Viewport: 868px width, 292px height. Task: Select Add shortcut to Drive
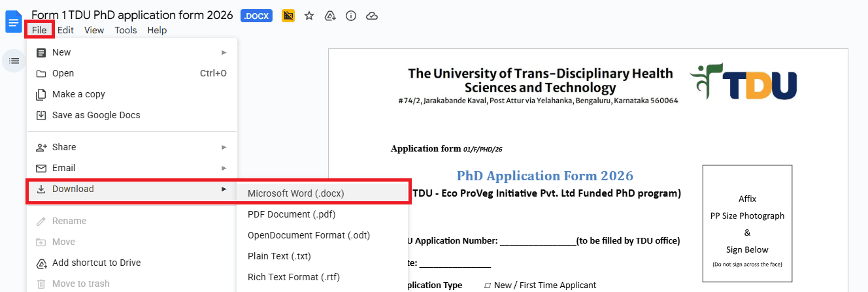click(132, 263)
